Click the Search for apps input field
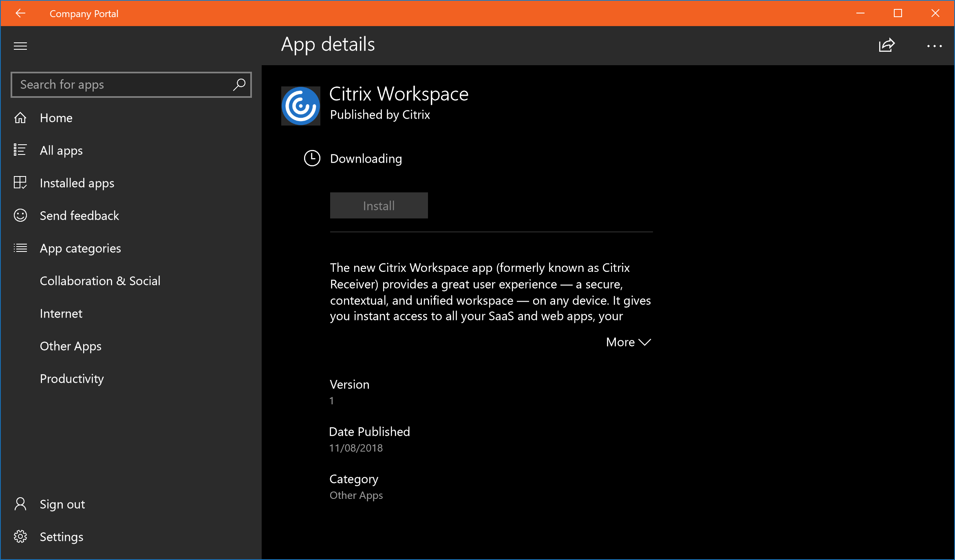The width and height of the screenshot is (955, 560). [x=131, y=84]
